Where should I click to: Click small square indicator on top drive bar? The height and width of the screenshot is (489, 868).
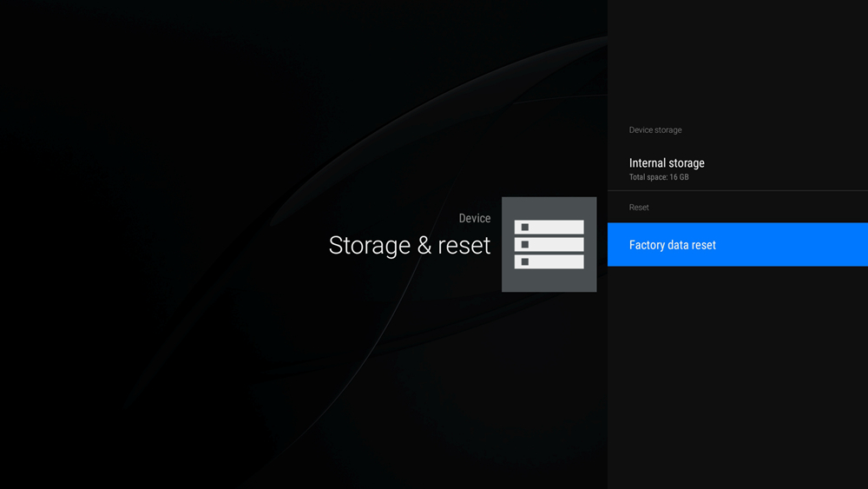525,227
